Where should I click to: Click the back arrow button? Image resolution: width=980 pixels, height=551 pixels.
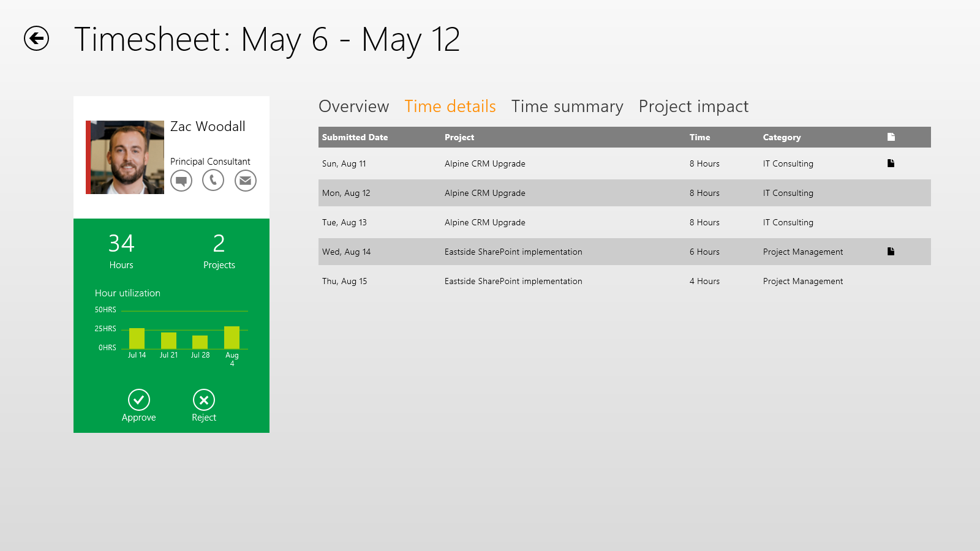click(x=37, y=39)
